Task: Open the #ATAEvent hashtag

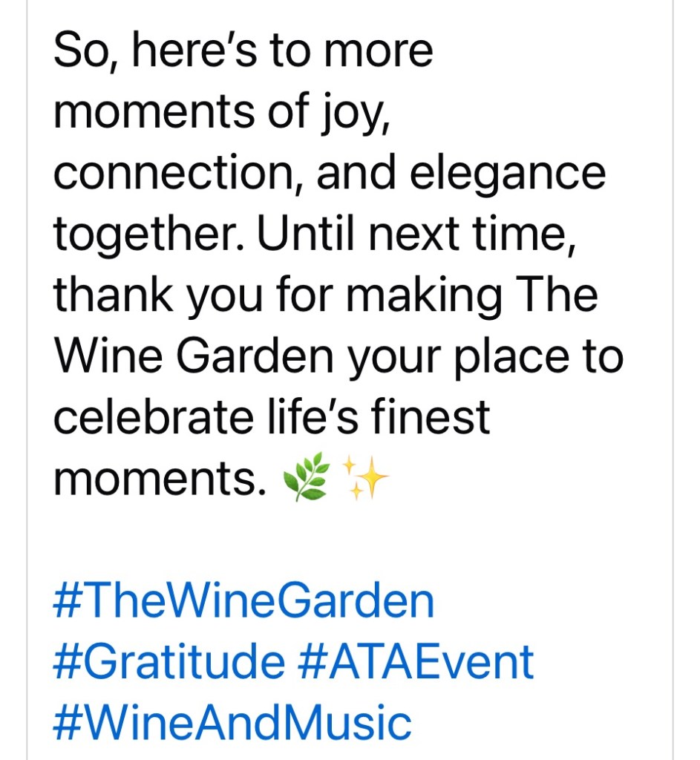Action: pos(415,661)
